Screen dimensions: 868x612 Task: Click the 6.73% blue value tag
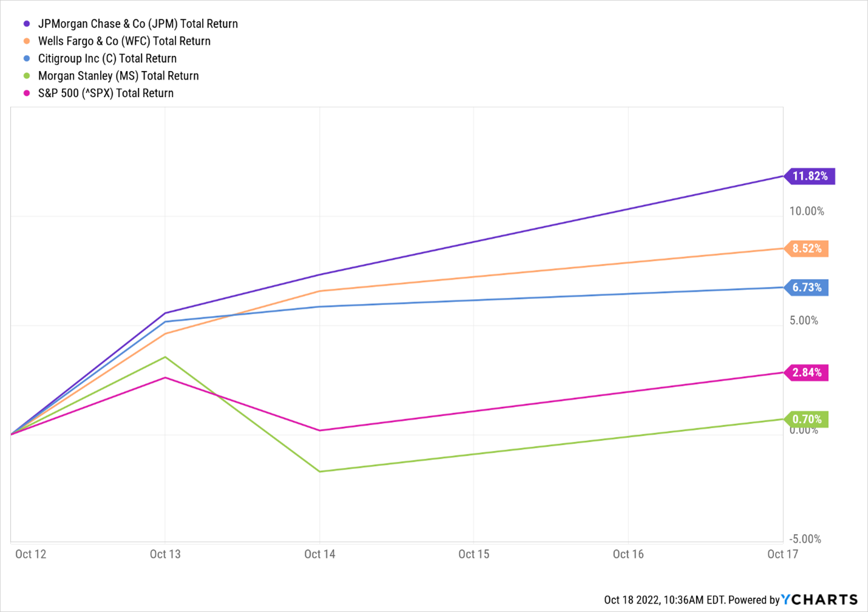[807, 288]
